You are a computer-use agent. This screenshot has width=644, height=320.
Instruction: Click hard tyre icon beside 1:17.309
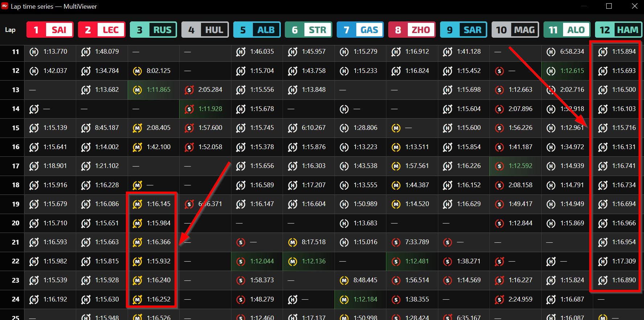pos(603,262)
